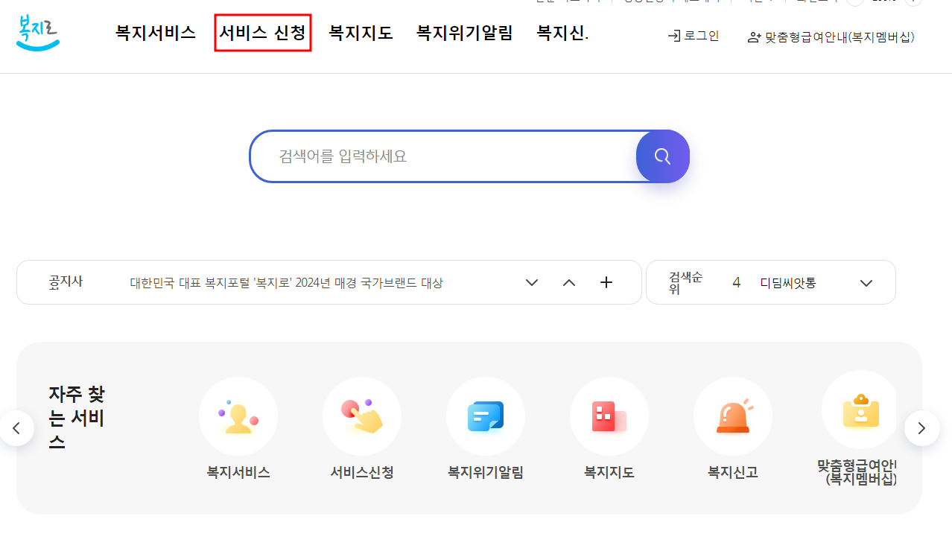Select the 복지지도 map icon

[609, 416]
